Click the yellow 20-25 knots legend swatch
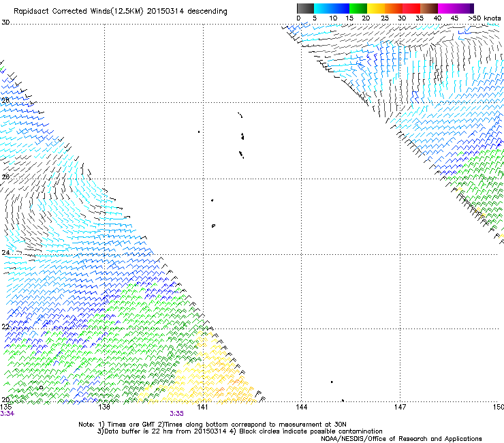Viewport: 504px width, 443px height. coord(376,8)
